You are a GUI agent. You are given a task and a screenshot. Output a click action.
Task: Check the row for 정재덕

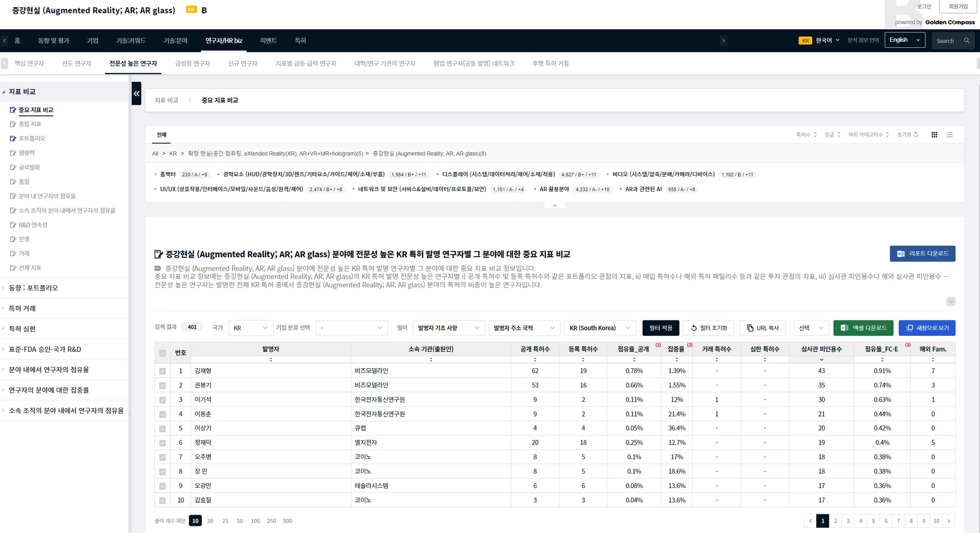pos(162,442)
